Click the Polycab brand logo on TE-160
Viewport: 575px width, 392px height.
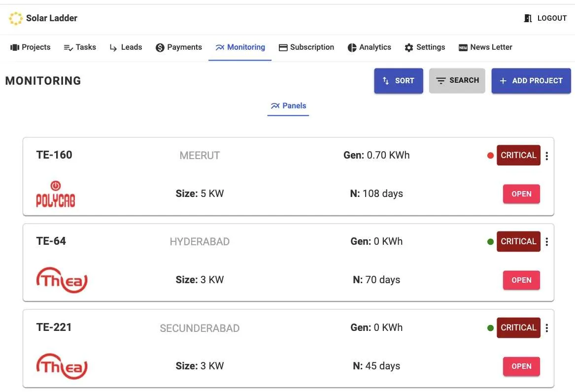tap(56, 194)
